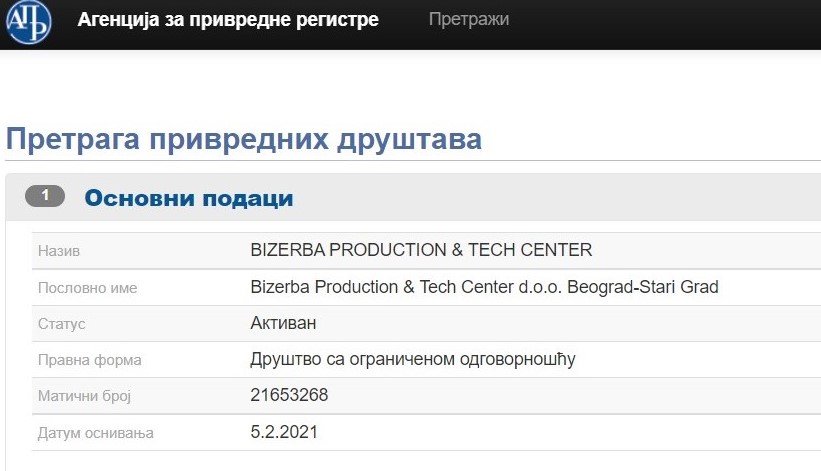Click the Bizerba Production & Tech Center d.o.o. value
This screenshot has width=821, height=471.
(x=484, y=287)
